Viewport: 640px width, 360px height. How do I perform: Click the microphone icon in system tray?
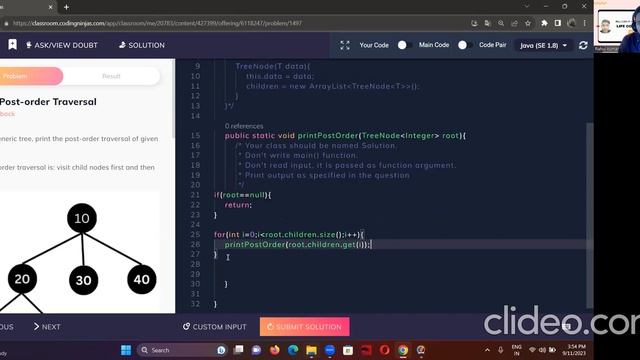[x=500, y=350]
